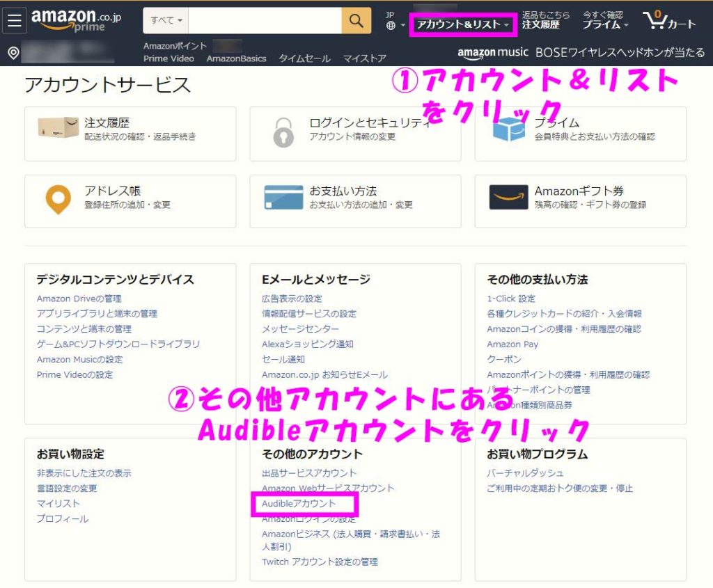
Task: Open the すべて search category dropdown
Action: coord(166,20)
